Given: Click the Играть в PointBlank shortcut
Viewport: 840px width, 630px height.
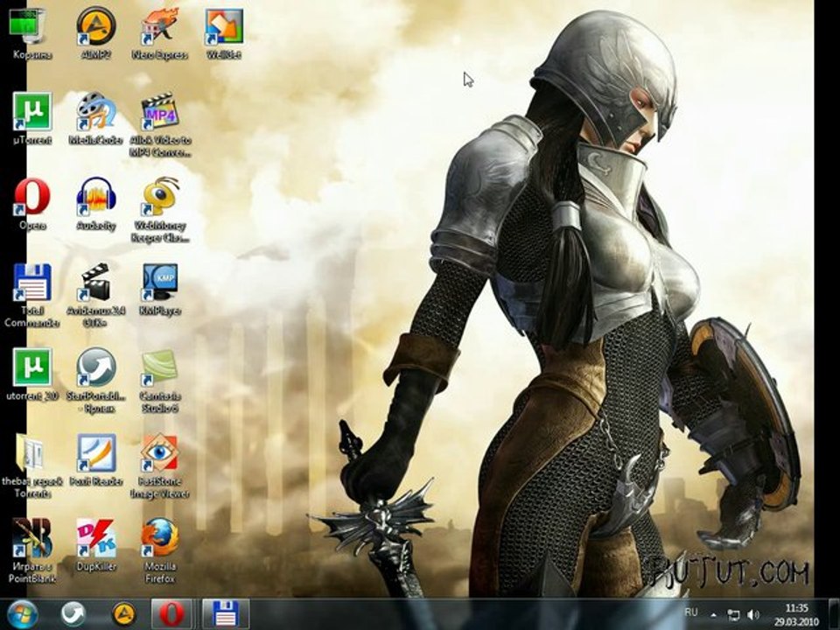Looking at the screenshot, I should tap(32, 550).
